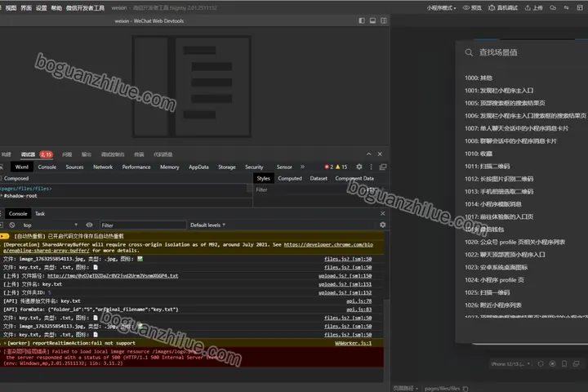Open the top context dropdown
The height and width of the screenshot is (392, 588).
coord(51,225)
